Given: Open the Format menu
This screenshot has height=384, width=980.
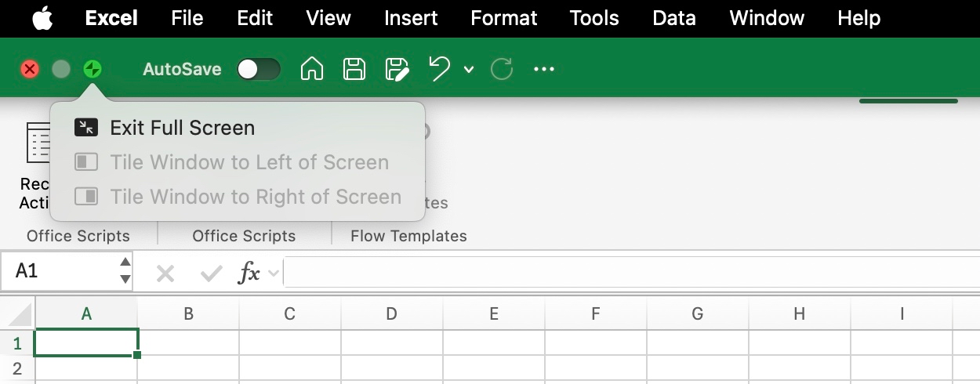Looking at the screenshot, I should [504, 18].
